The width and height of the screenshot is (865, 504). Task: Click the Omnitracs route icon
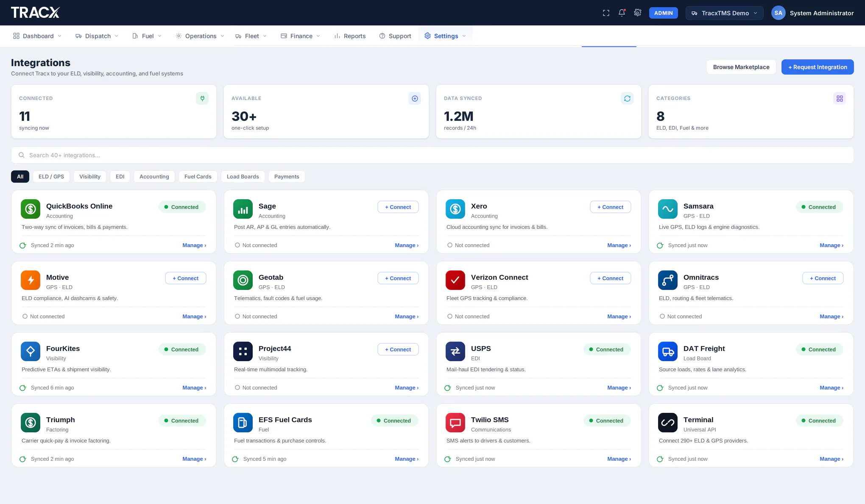point(668,280)
